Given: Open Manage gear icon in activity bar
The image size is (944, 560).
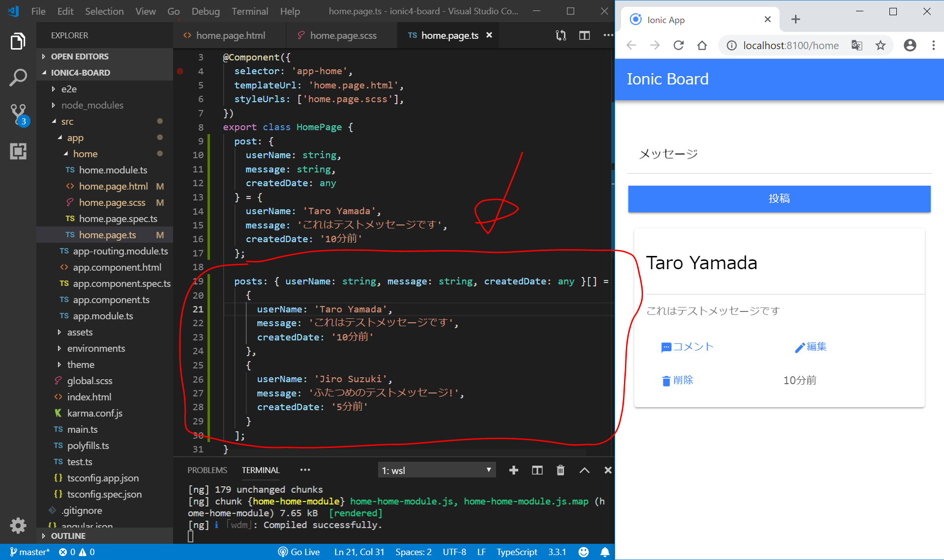Looking at the screenshot, I should (18, 525).
